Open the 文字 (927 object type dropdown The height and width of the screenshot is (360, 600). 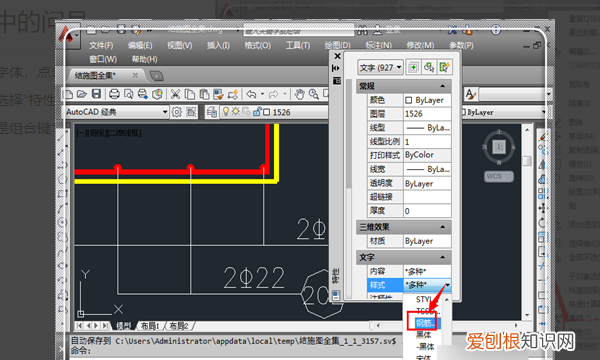click(380, 67)
